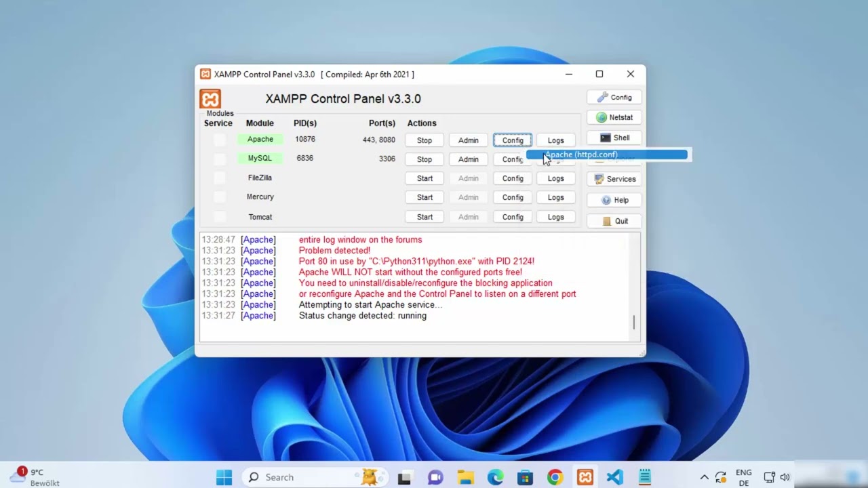The width and height of the screenshot is (868, 488).
Task: Click the "Status change detected: running" log line
Action: [x=363, y=316]
